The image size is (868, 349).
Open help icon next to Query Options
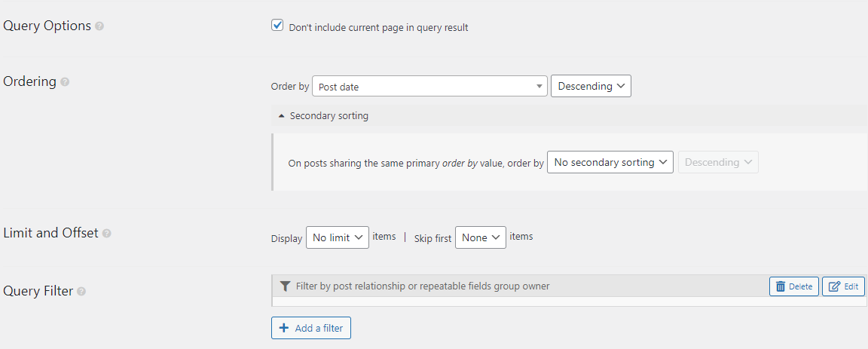pyautogui.click(x=99, y=26)
